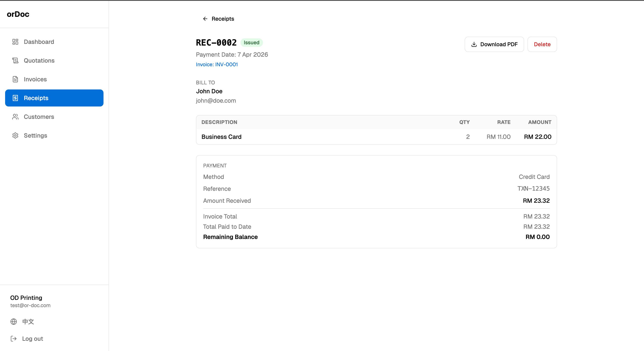Click the AMOUNT column header
Viewport: 644px width, 351px height.
pos(539,122)
